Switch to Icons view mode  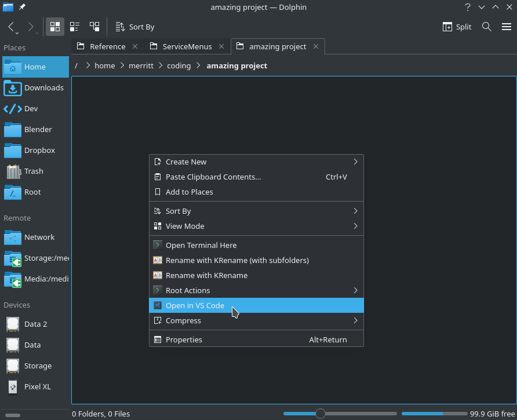[x=54, y=27]
